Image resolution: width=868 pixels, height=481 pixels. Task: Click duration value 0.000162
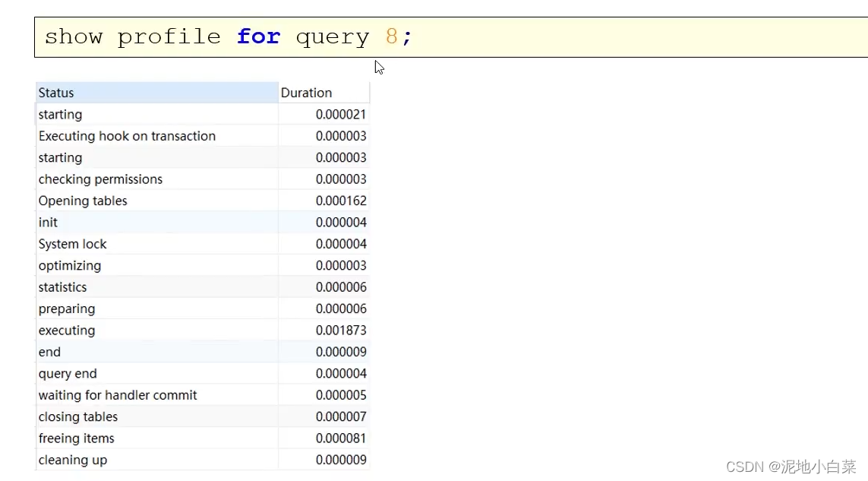click(x=341, y=201)
